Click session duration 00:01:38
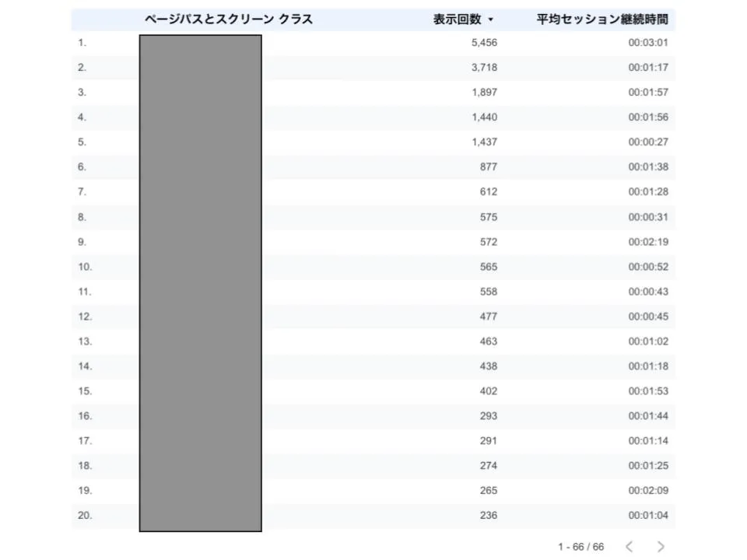 [648, 166]
